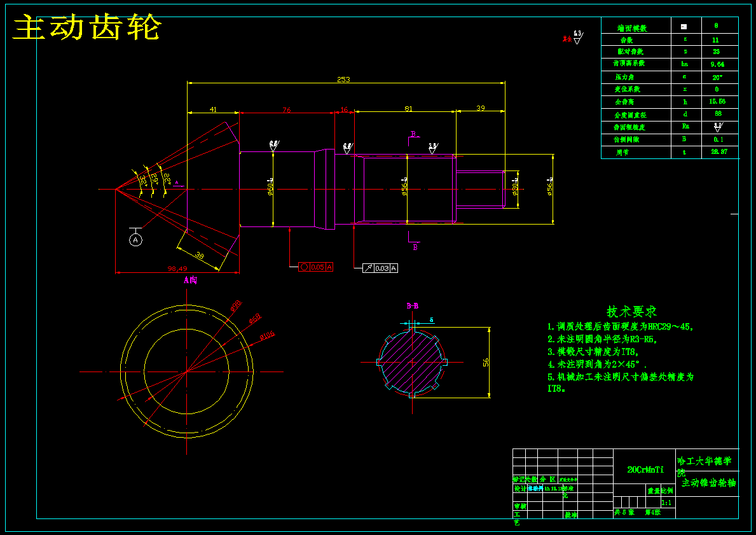Select requirement 2 about fillet radius R3-R5

click(x=603, y=339)
